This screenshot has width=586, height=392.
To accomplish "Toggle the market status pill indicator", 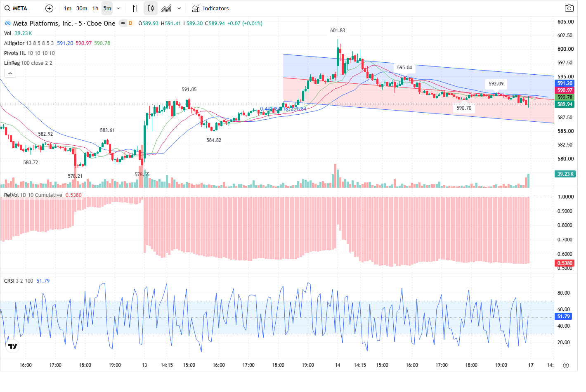I will (123, 24).
